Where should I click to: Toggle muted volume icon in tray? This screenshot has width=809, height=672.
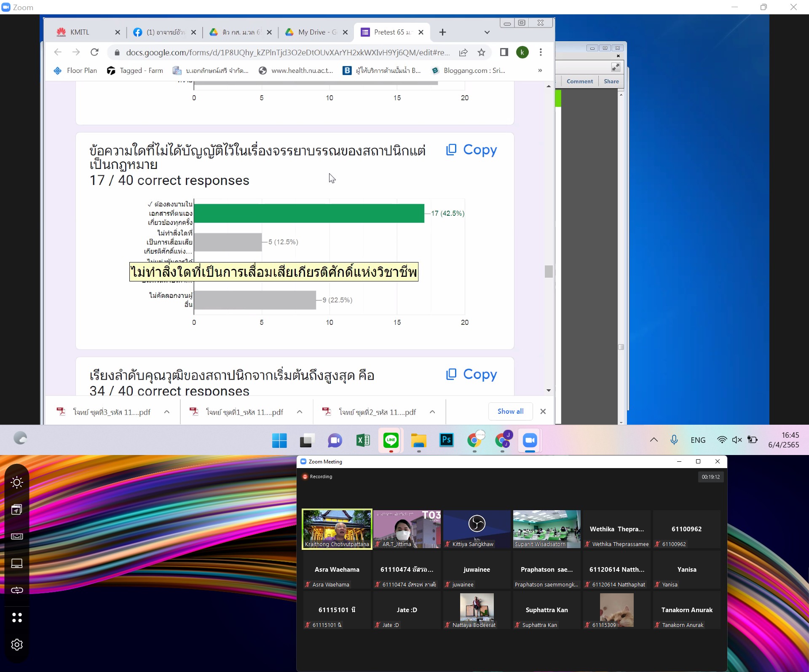(x=737, y=440)
